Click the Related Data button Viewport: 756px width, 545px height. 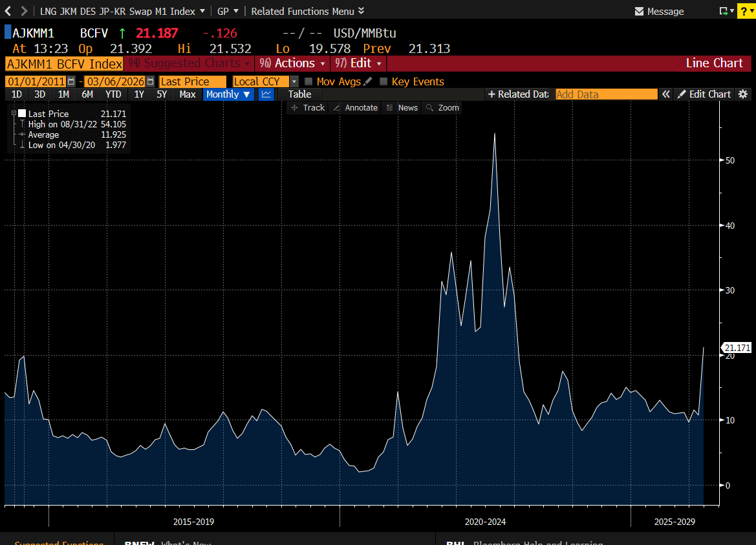518,94
